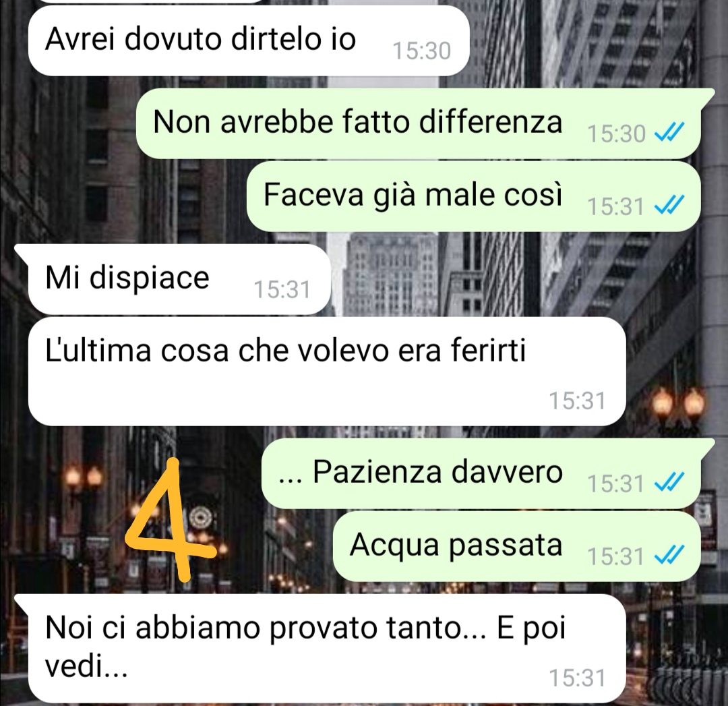Tap the 'Mi dispiace' message bubble
Screen dimensions: 728x706
[x=179, y=279]
